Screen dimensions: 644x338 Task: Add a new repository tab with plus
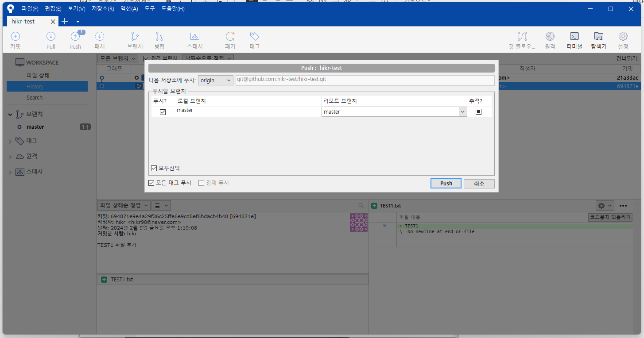[65, 21]
